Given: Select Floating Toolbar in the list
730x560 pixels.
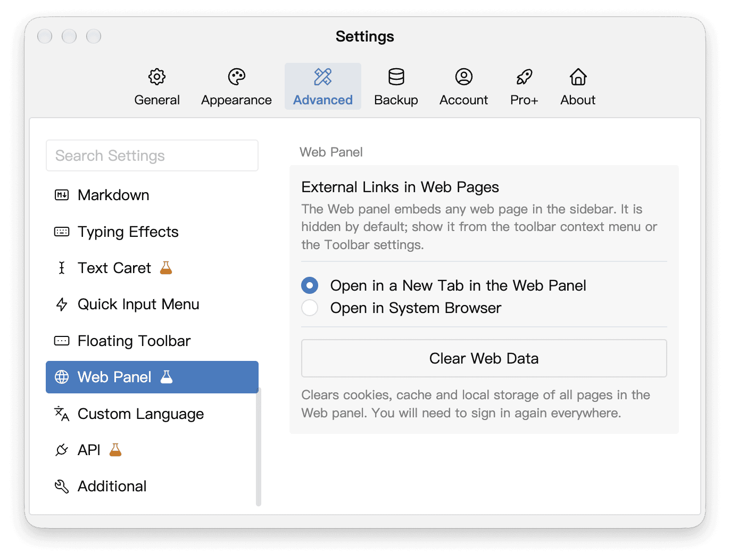Looking at the screenshot, I should tap(152, 341).
